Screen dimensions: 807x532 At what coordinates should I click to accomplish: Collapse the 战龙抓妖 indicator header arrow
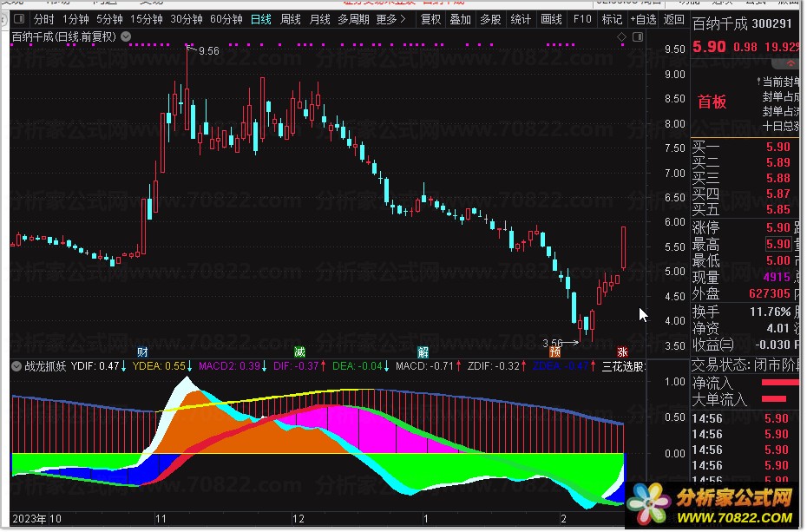click(x=16, y=366)
